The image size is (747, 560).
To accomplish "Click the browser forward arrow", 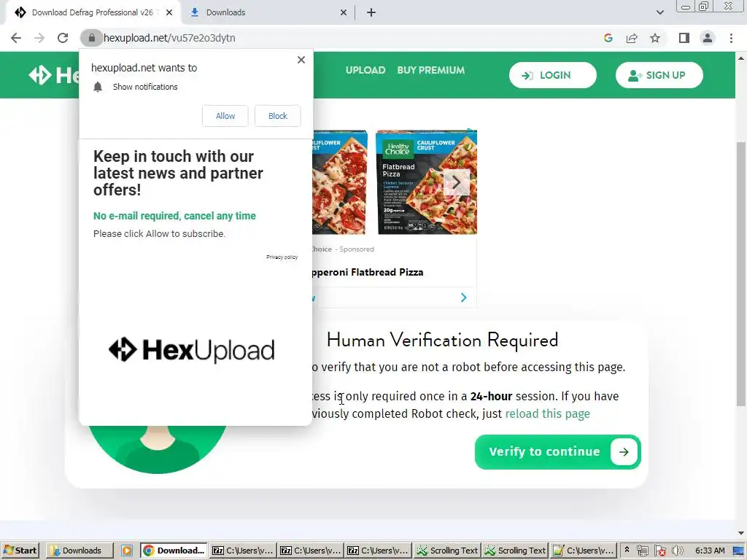I will [39, 38].
